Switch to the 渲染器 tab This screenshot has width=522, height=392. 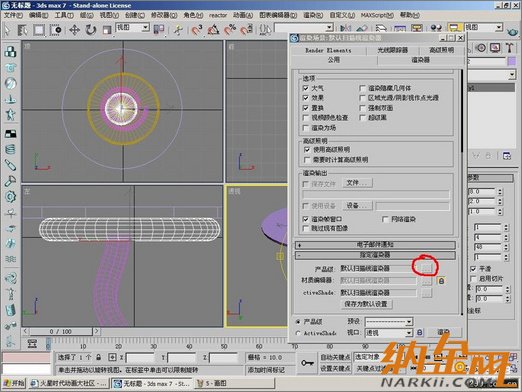[420, 60]
